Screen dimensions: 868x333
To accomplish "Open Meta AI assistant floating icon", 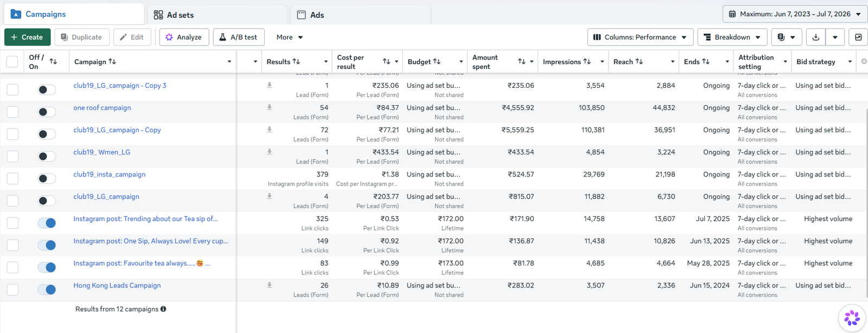I will [x=852, y=318].
